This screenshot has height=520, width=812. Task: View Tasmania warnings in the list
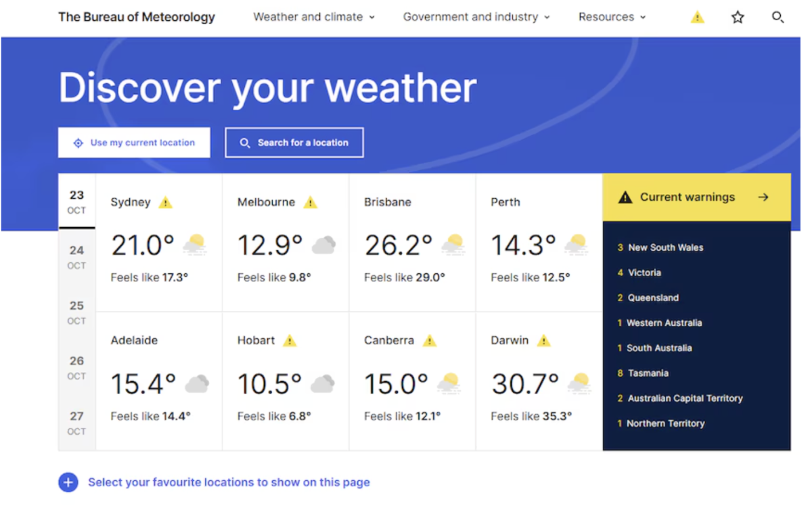(x=647, y=373)
